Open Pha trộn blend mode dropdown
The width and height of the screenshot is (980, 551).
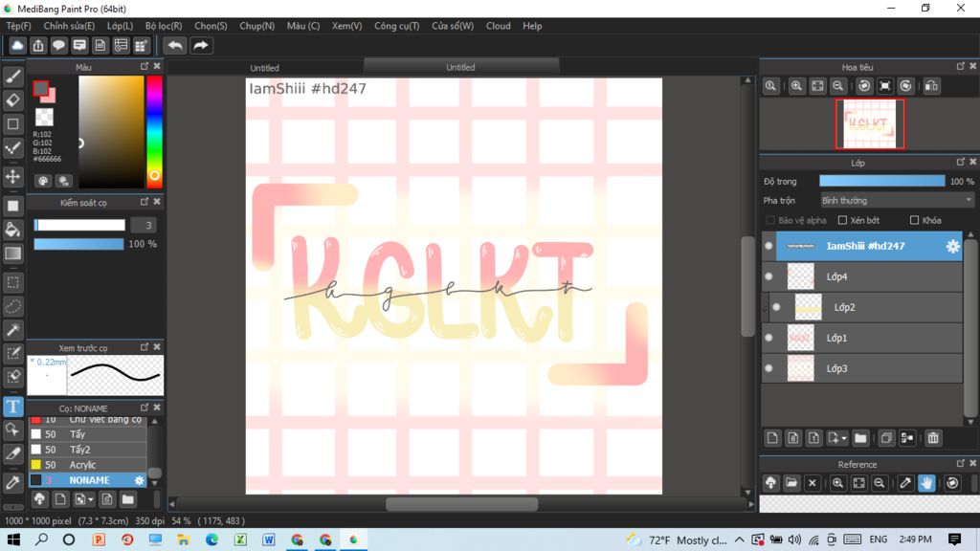[897, 201]
